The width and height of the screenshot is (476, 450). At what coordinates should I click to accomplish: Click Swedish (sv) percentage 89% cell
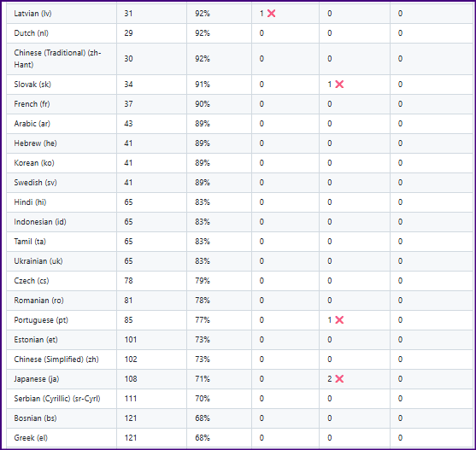coord(219,183)
